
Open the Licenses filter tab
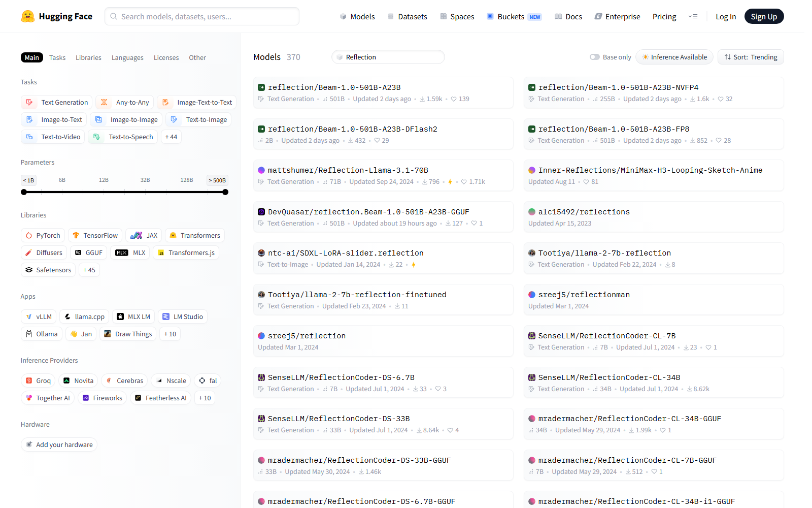click(166, 57)
